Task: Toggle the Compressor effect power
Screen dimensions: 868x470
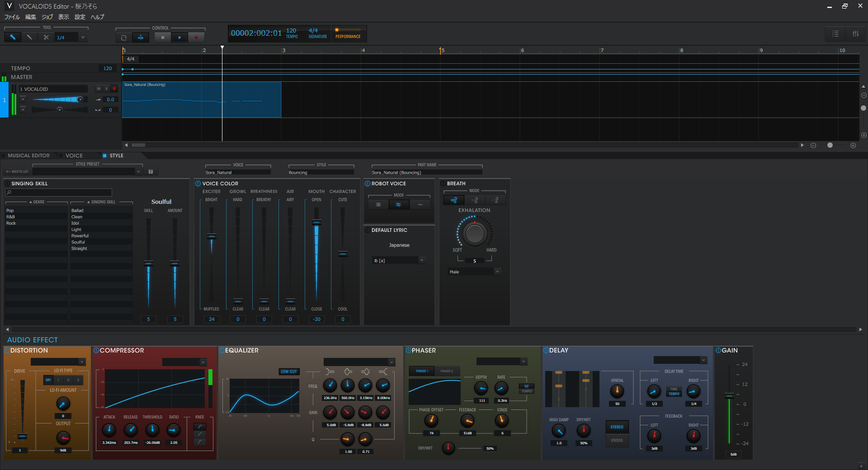Action: (x=96, y=351)
